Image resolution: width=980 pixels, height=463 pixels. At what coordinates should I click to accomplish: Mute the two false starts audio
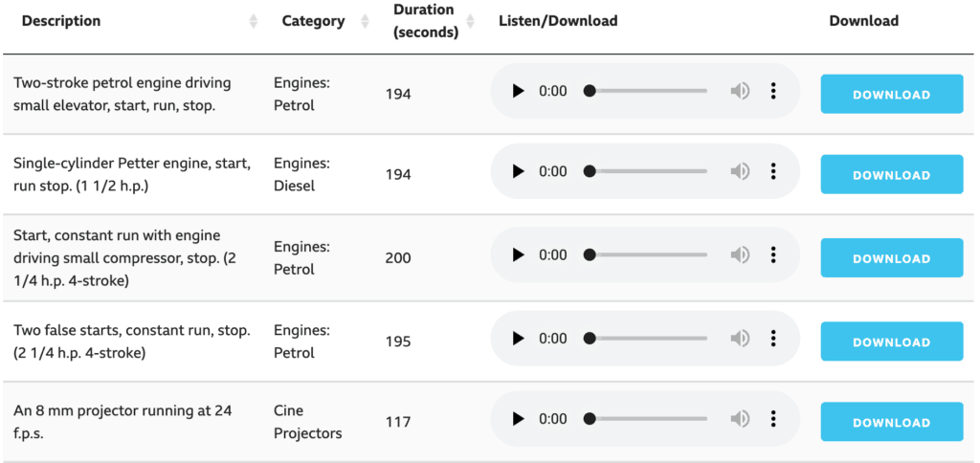(x=740, y=338)
